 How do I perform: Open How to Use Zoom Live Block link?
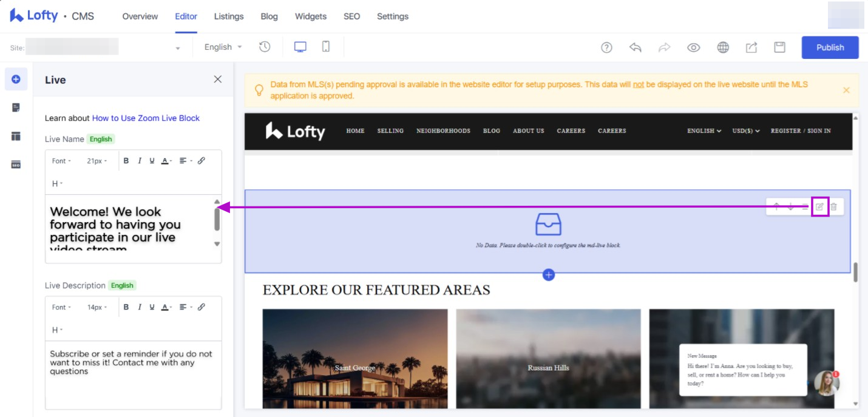pyautogui.click(x=146, y=118)
